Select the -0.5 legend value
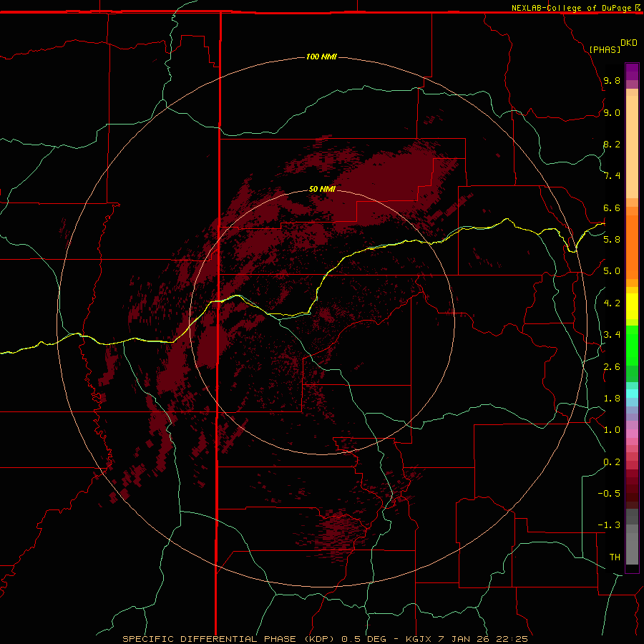Viewport: 644px width, 644px height. [x=609, y=494]
